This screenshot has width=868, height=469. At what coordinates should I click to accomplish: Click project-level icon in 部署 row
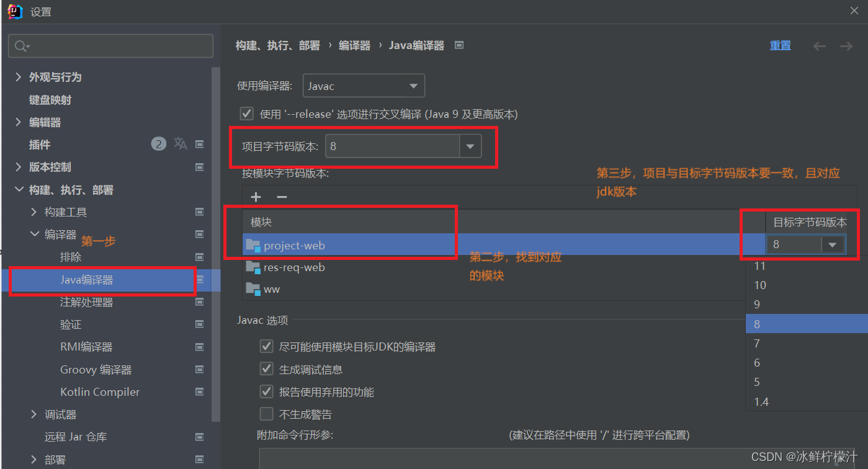point(200,460)
